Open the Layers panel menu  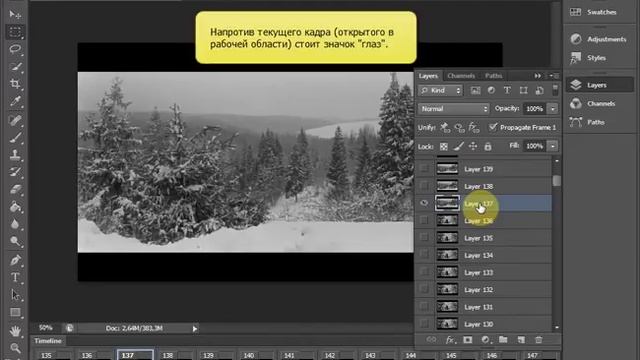click(x=554, y=76)
